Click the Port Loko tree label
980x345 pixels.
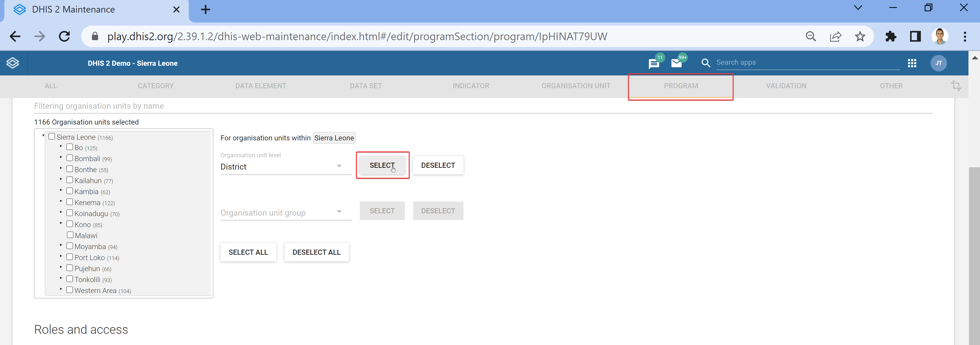click(89, 258)
